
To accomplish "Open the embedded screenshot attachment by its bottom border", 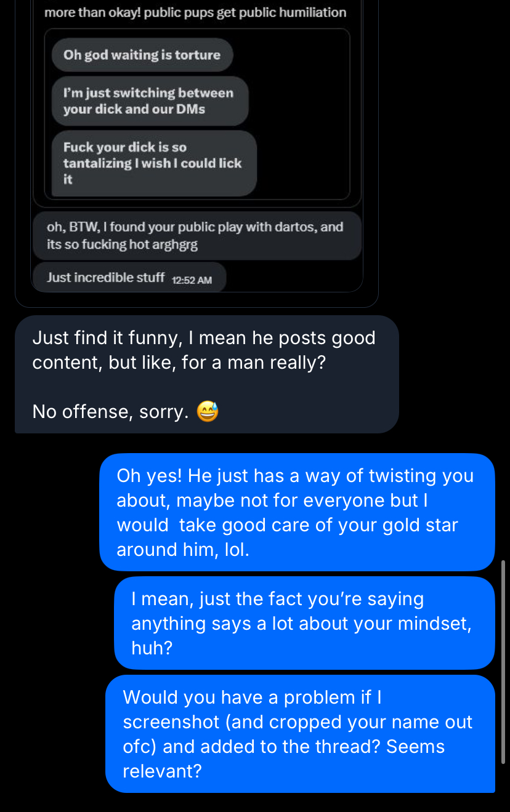I will [x=196, y=306].
